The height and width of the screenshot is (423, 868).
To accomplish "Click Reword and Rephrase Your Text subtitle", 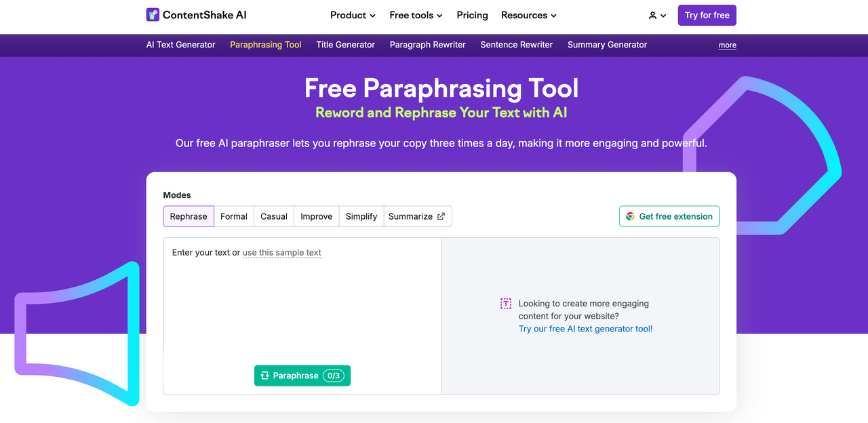I will tap(441, 113).
